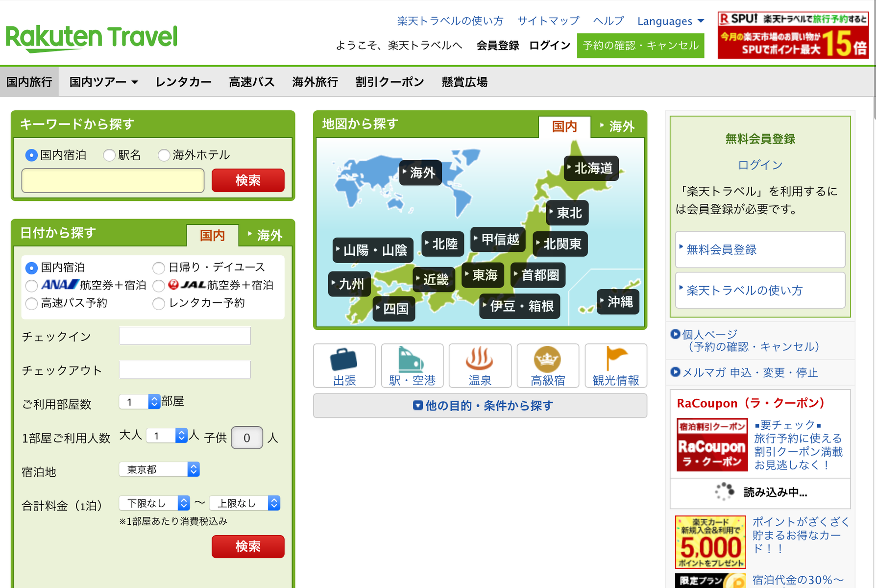Select 東北 region on the map

(x=567, y=213)
